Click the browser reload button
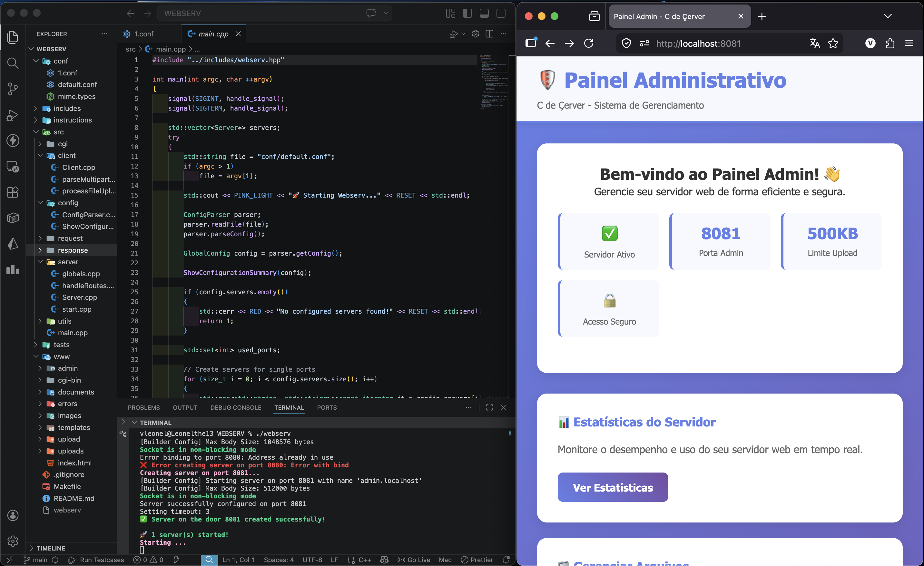This screenshot has height=566, width=924. point(589,44)
